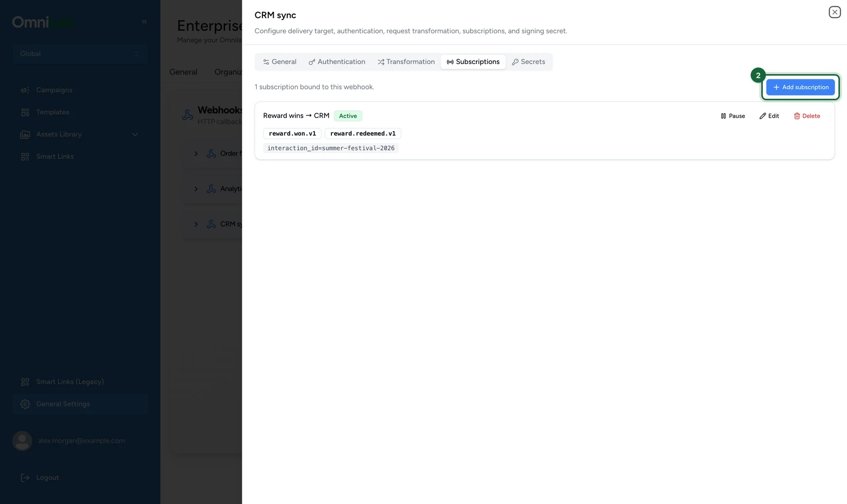Screen dimensions: 847x504
Task: Close the CRM sync panel
Action: (834, 12)
